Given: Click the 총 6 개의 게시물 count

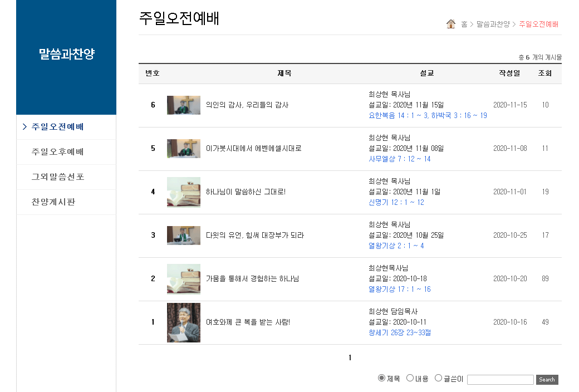Looking at the screenshot, I should [540, 57].
